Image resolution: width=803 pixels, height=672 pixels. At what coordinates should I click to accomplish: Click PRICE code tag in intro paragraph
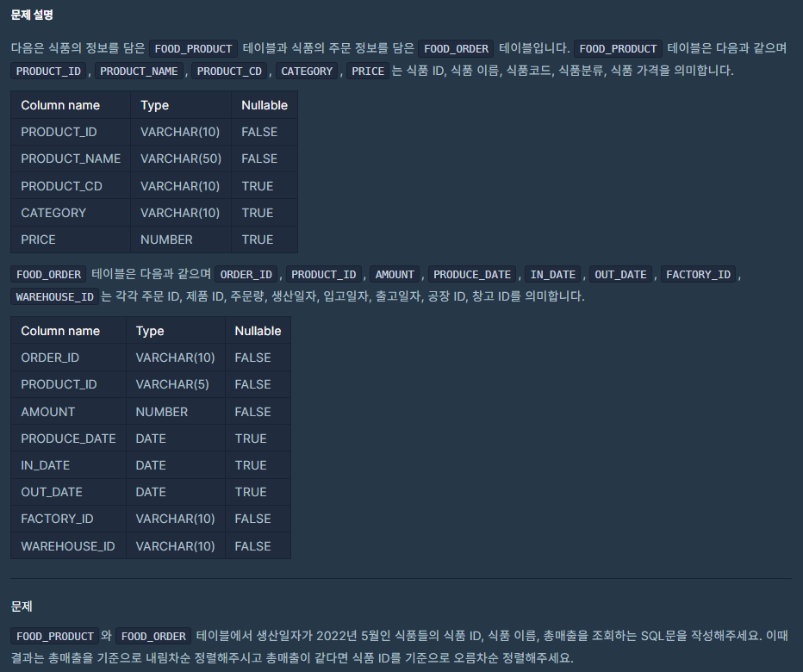(x=368, y=72)
